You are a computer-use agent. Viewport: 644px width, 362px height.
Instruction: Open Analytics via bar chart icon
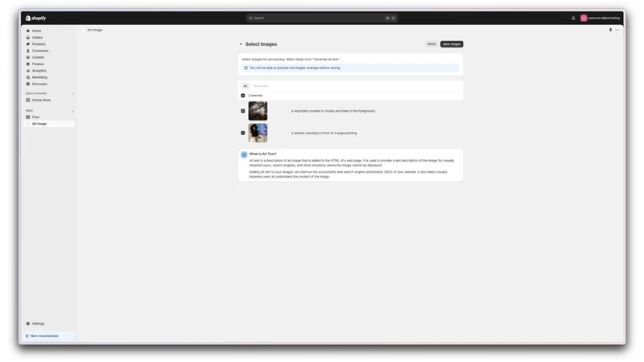coord(28,71)
